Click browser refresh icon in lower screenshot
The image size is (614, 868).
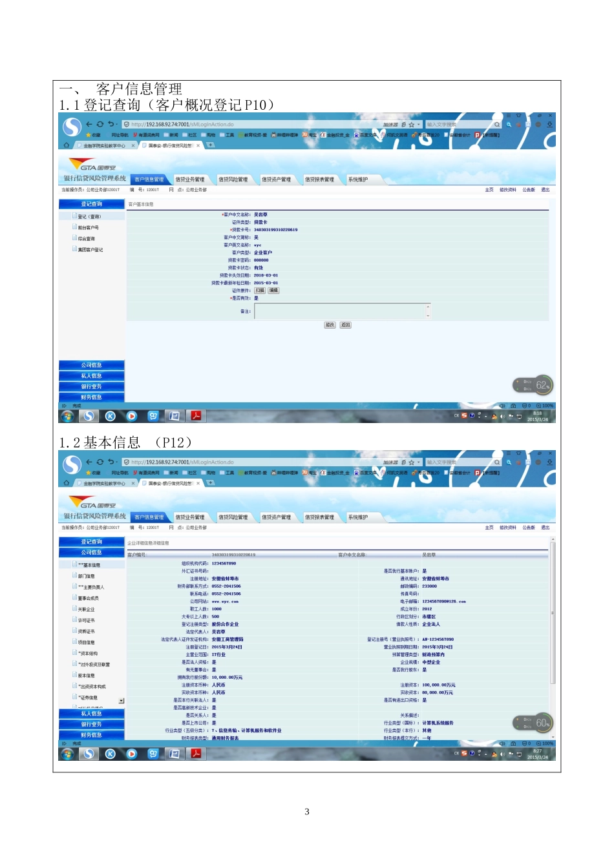(100, 462)
